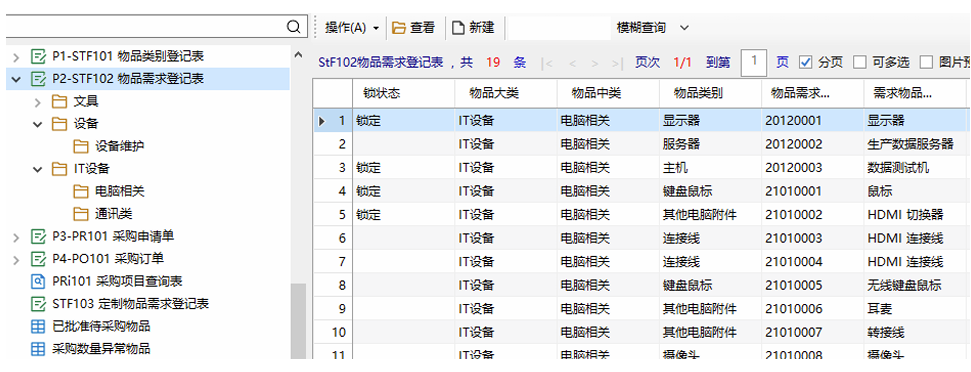Select the PRi101 采购项目查询表 query icon
971x372 pixels.
pos(38,281)
